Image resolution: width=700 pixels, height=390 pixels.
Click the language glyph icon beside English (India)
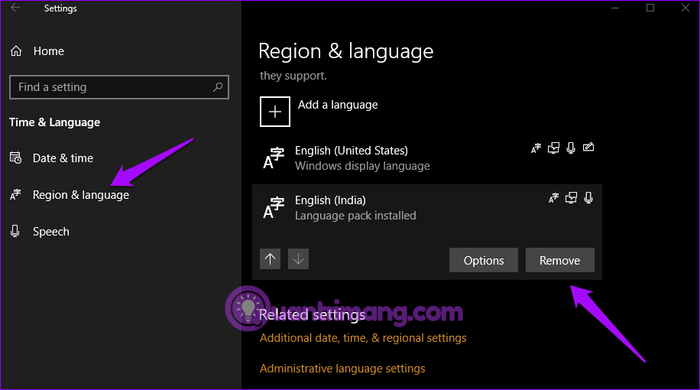tap(274, 208)
